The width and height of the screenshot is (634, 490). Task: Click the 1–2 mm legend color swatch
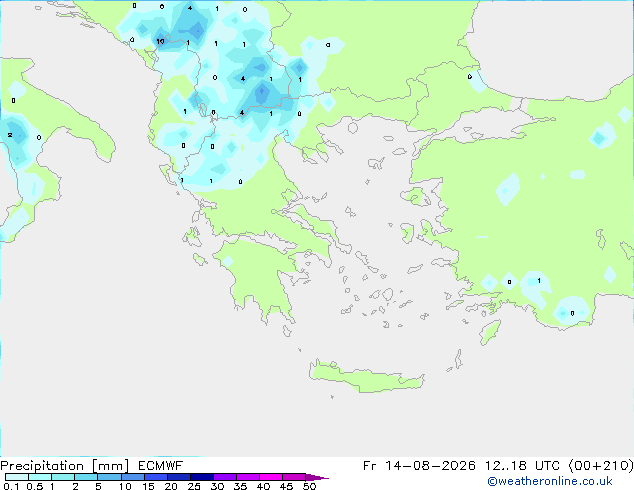[x=63, y=477]
